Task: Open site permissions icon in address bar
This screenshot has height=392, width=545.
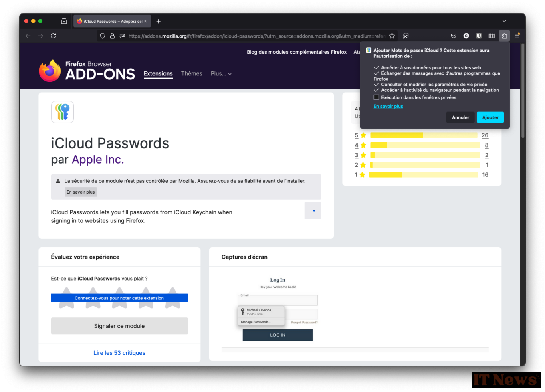Action: coord(122,36)
